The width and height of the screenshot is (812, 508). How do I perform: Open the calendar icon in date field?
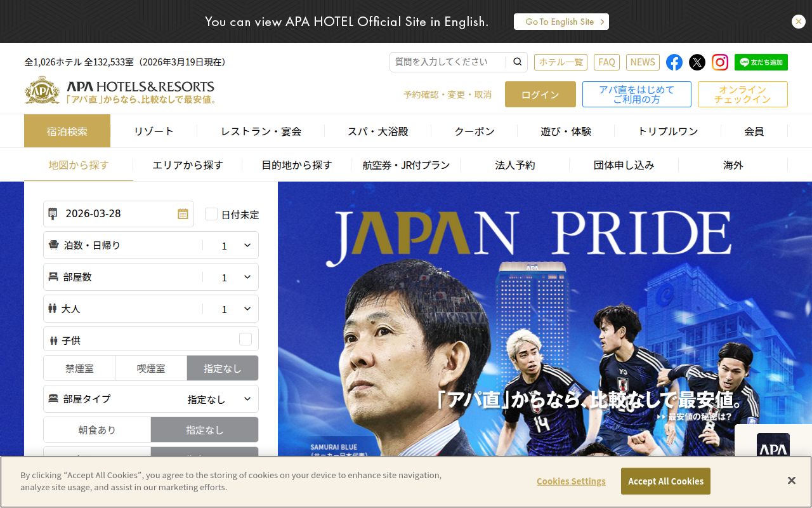(183, 214)
